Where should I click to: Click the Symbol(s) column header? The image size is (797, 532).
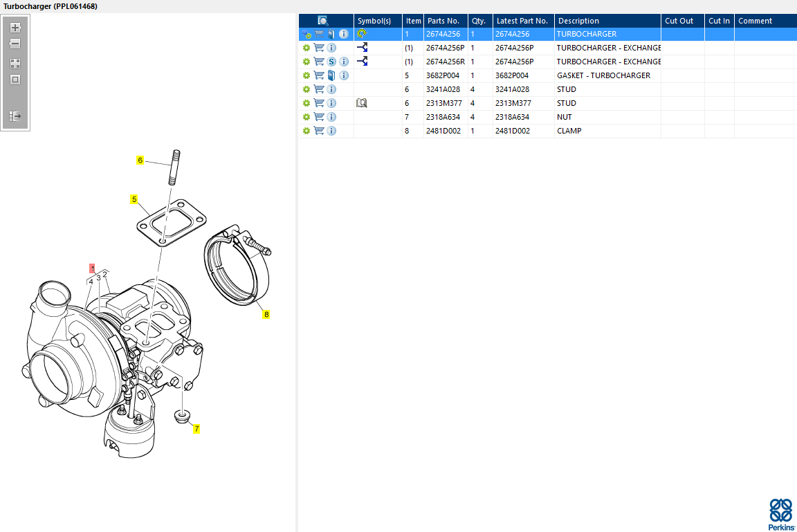tap(378, 21)
